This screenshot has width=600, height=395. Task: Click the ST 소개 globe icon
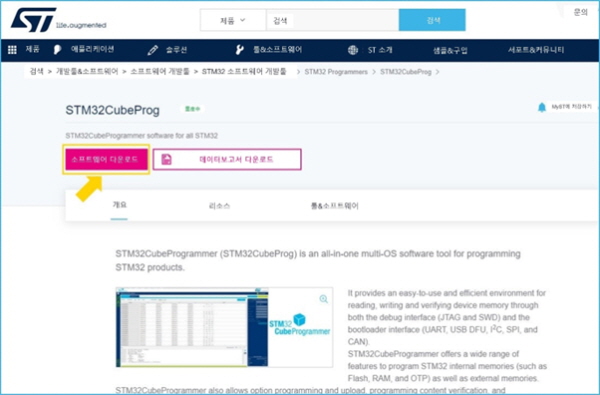[353, 50]
